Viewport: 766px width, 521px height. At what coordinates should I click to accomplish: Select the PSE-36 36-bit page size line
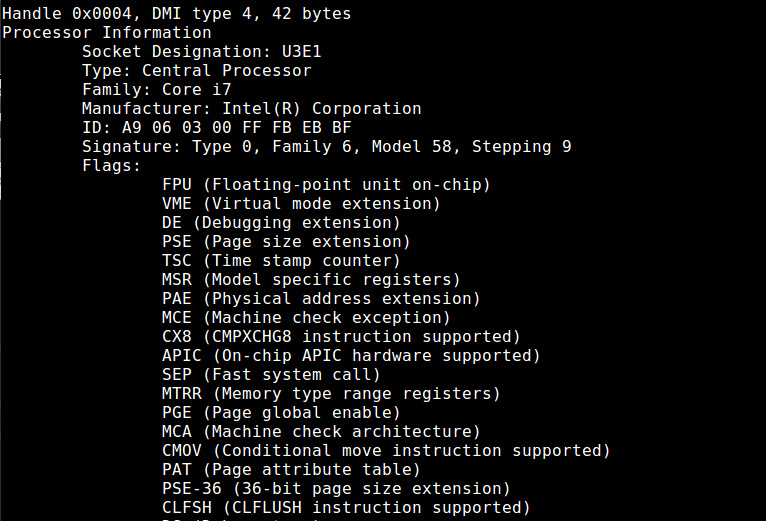click(x=336, y=489)
